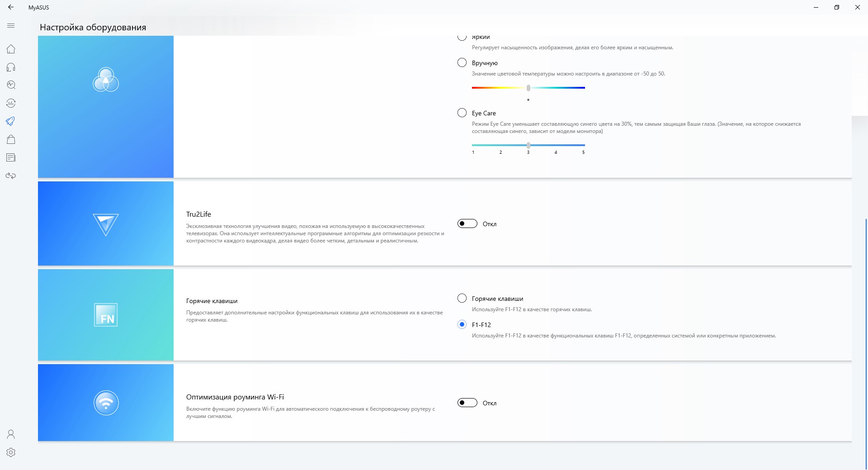Choose the Горячие клавиши radio option
868x470 pixels.
click(462, 298)
